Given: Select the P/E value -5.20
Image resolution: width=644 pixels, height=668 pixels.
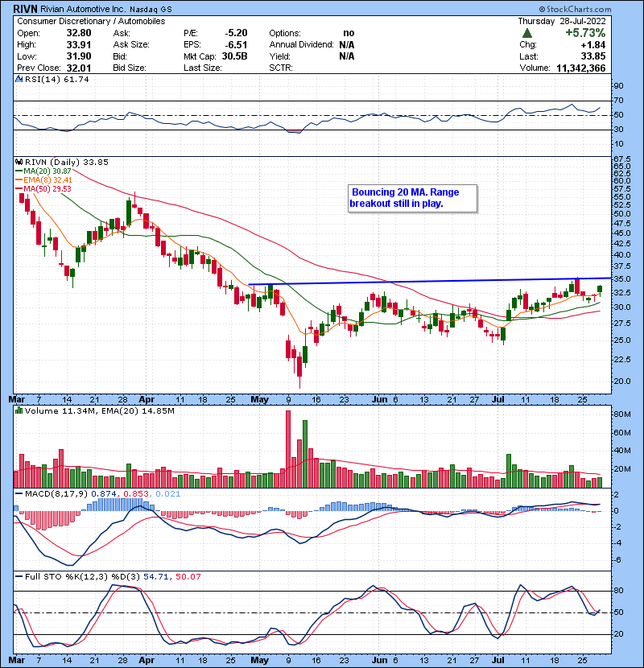Looking at the screenshot, I should tap(236, 33).
